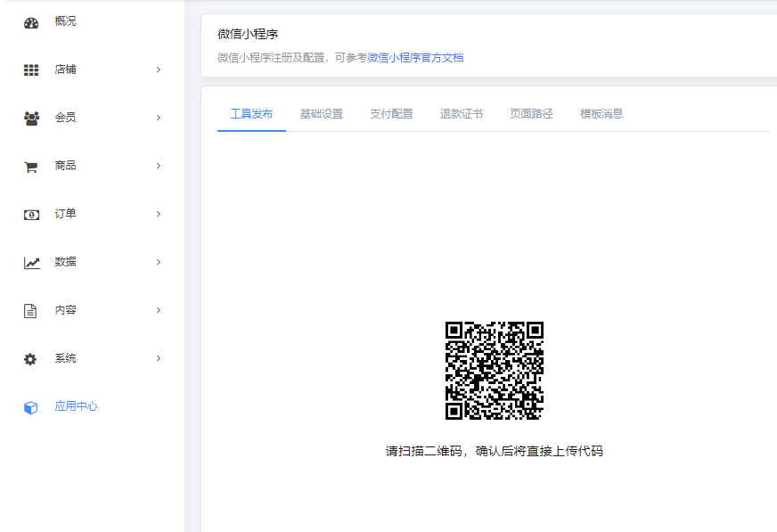Click the money icon next to 订单
Viewport: 777px width, 532px height.
coord(31,215)
